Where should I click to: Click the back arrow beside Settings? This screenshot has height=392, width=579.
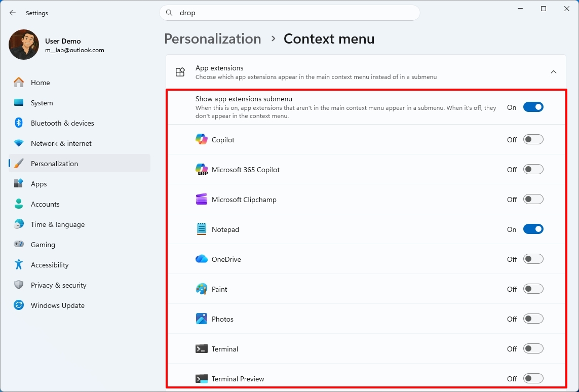pos(13,13)
